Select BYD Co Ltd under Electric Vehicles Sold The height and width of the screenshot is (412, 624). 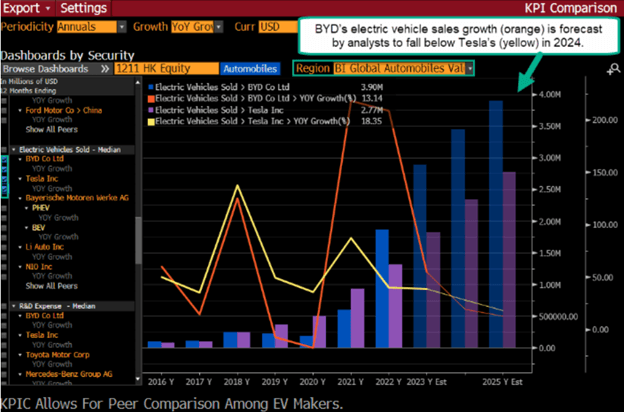tap(45, 159)
